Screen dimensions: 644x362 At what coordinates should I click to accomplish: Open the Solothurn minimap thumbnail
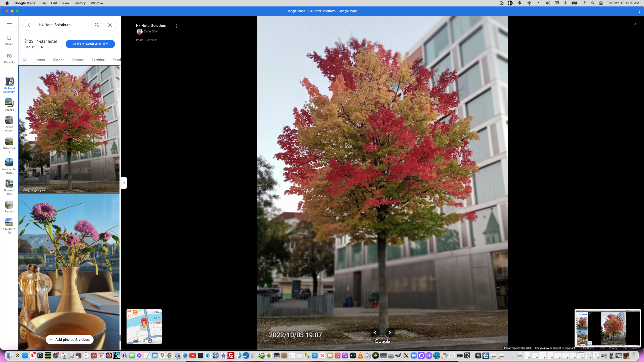point(144,326)
